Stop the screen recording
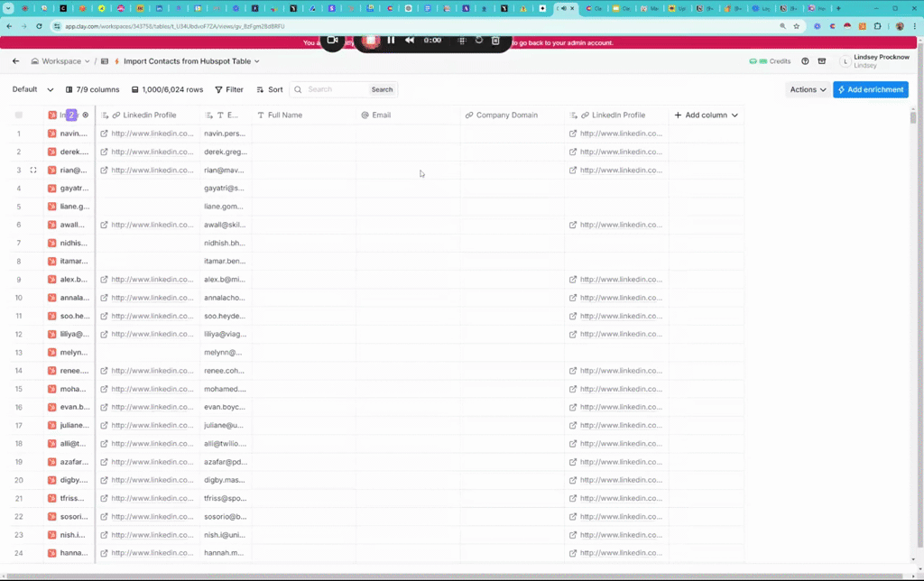The image size is (924, 581). click(371, 41)
